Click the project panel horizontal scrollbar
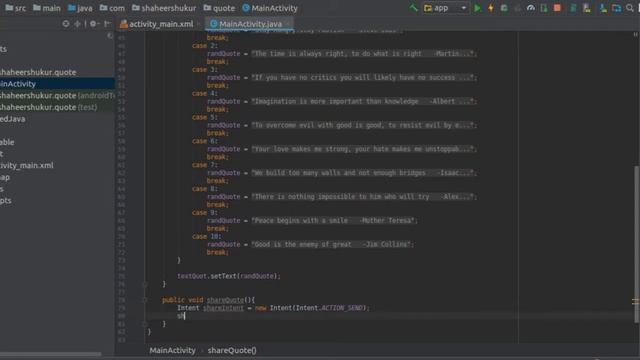640x360 pixels. pyautogui.click(x=51, y=354)
